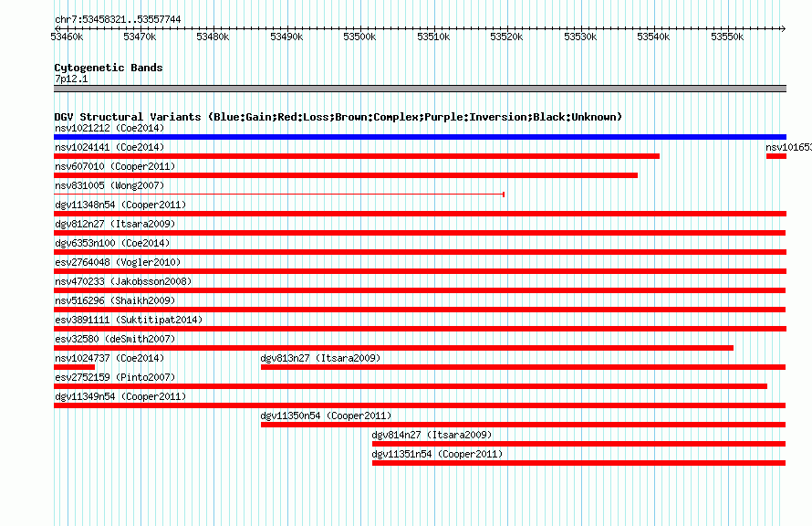Click the dgv11348n54 (Cooper2011) label
812x526 pixels.
(x=120, y=205)
